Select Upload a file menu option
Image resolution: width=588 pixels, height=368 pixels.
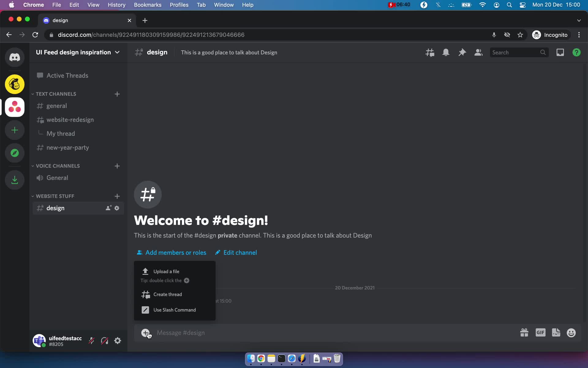pyautogui.click(x=175, y=271)
